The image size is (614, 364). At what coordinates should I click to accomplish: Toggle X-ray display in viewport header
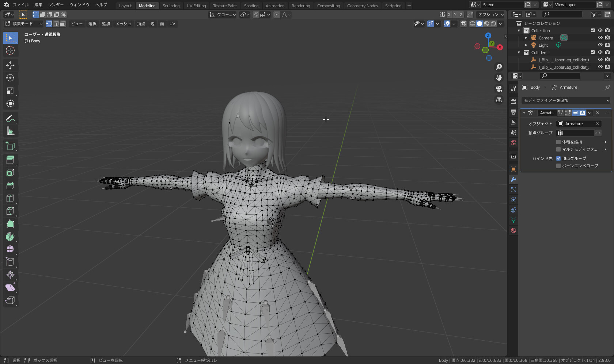click(x=463, y=24)
